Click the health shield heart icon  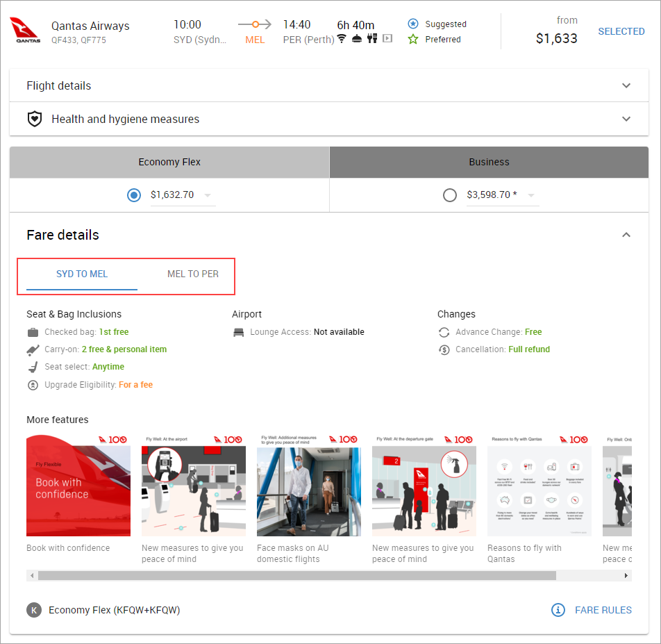(x=35, y=119)
